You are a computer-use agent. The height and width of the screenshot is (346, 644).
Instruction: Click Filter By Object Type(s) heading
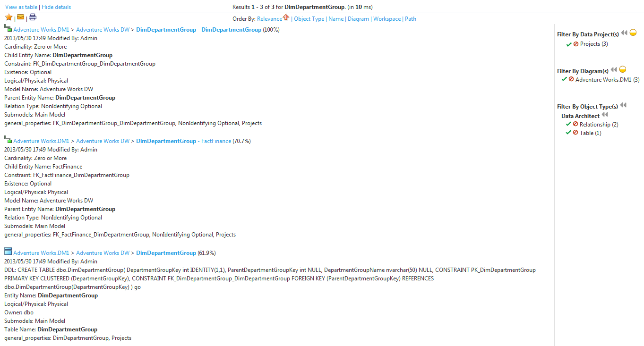point(587,107)
